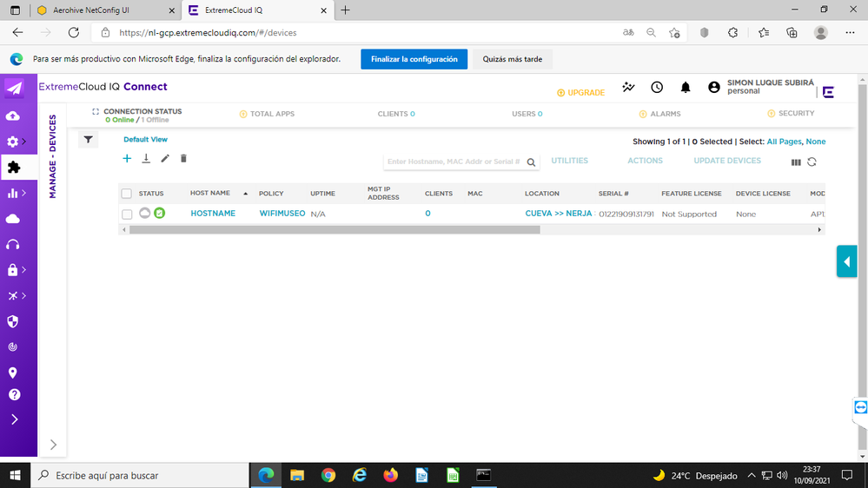Open the blue right-side panel arrow

846,261
